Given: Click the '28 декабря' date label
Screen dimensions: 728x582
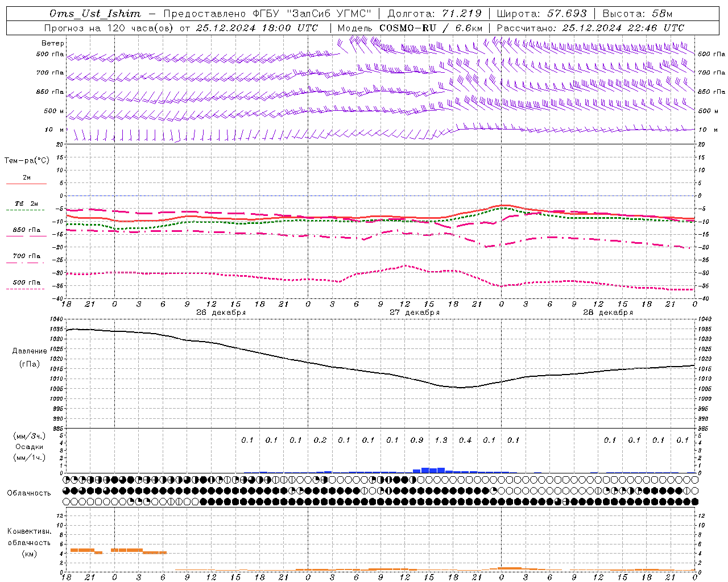Looking at the screenshot, I should coord(608,313).
